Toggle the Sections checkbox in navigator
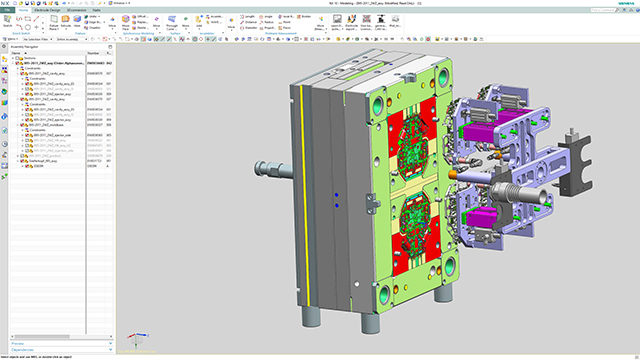 18,58
